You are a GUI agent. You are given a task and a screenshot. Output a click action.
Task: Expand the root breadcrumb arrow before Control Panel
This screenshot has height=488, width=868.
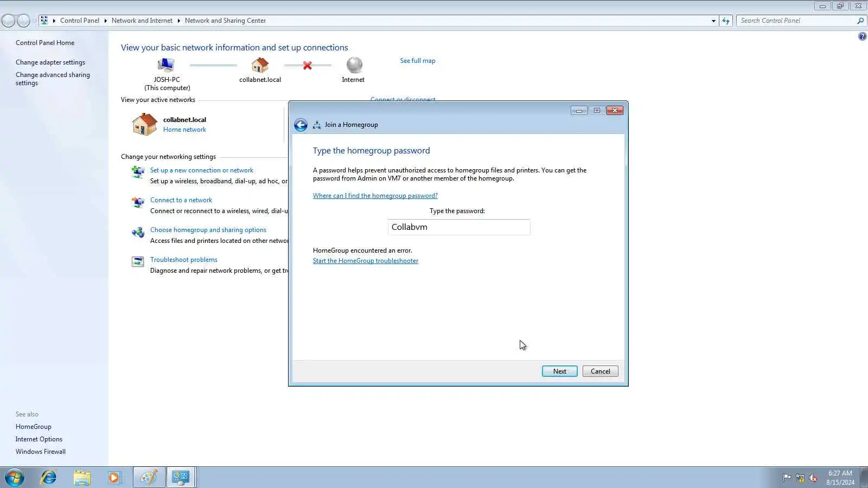(54, 21)
